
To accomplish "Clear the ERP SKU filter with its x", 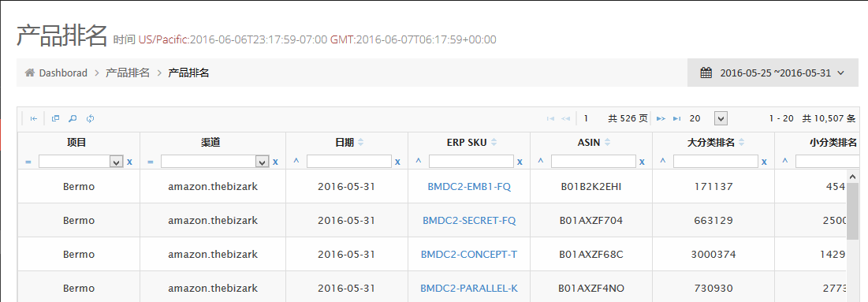I will (x=520, y=162).
